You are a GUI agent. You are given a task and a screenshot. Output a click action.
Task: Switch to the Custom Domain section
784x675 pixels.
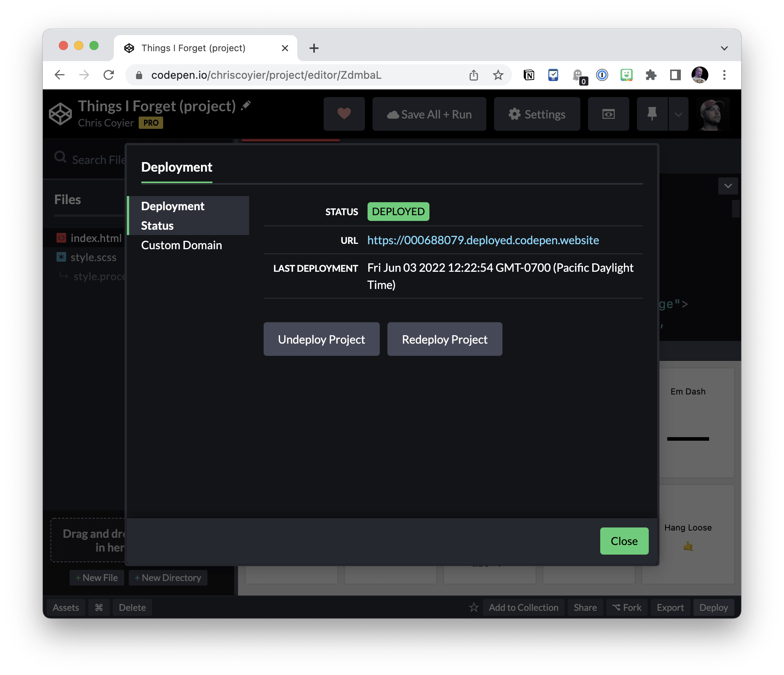[x=181, y=245]
